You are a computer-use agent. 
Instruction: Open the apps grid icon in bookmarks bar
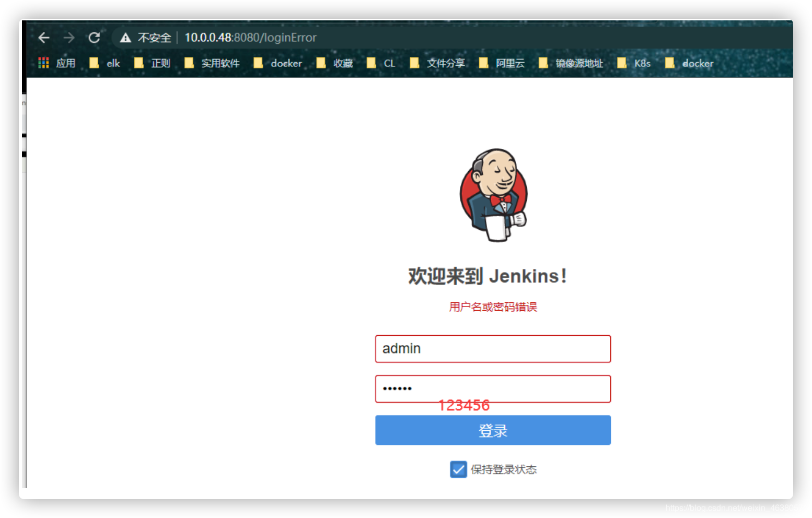[x=43, y=63]
